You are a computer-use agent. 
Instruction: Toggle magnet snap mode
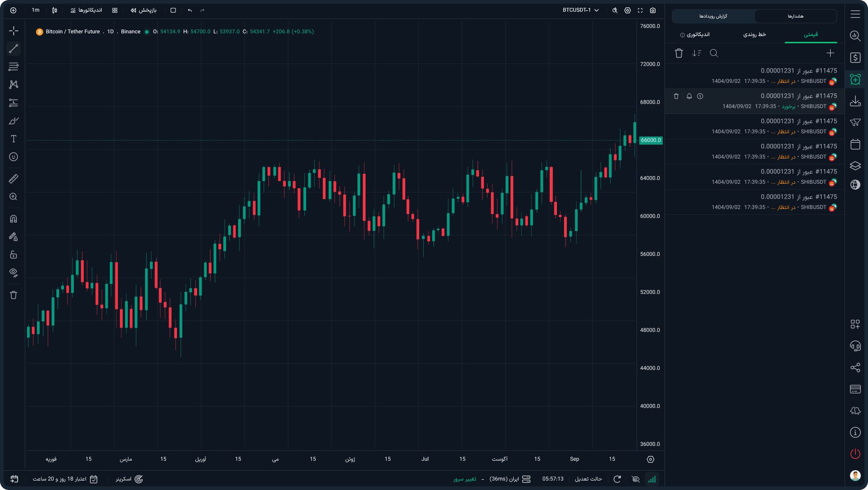pyautogui.click(x=14, y=219)
